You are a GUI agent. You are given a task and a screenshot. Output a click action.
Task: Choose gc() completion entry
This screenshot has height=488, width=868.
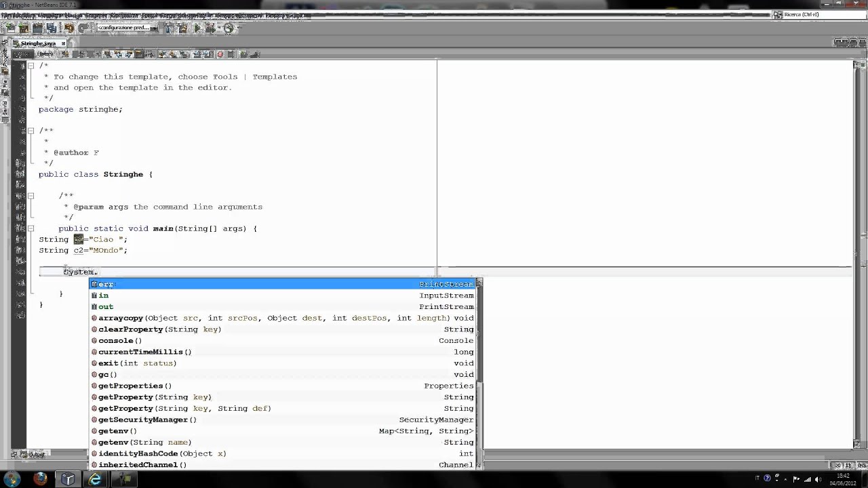pos(283,374)
